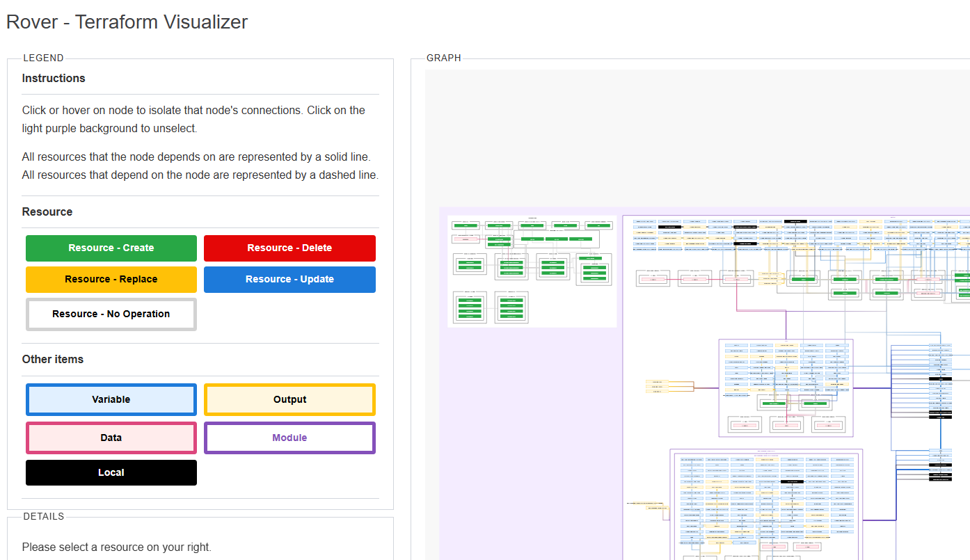Viewport: 970px width, 560px height.
Task: Click the LEGEND panel header
Action: tap(43, 58)
